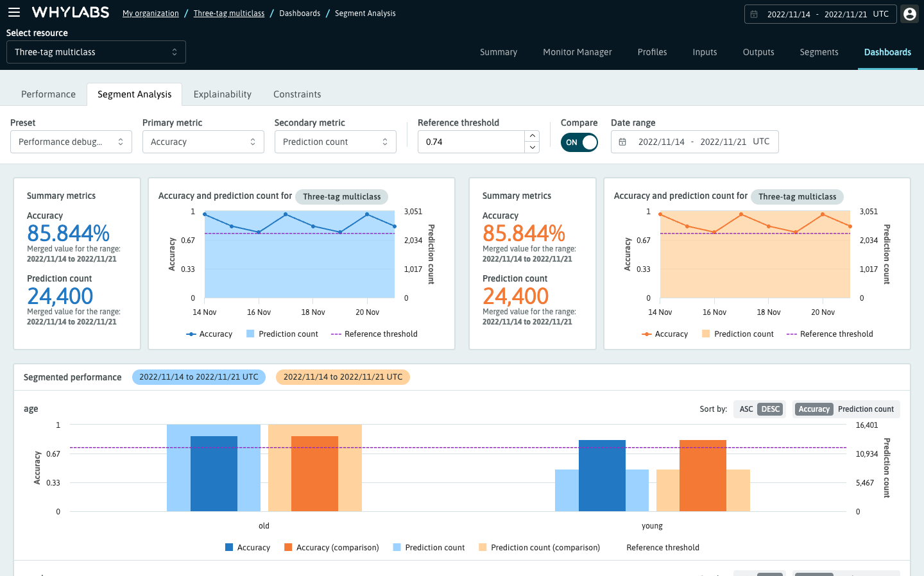Open the Preset dropdown showing Performance debug
Screen dimensions: 924x576
click(x=71, y=142)
